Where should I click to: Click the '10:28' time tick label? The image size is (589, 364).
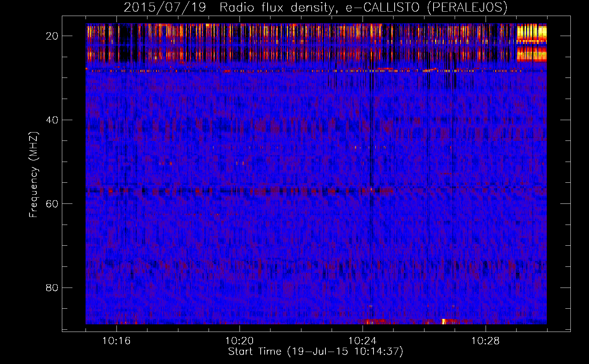tap(485, 341)
